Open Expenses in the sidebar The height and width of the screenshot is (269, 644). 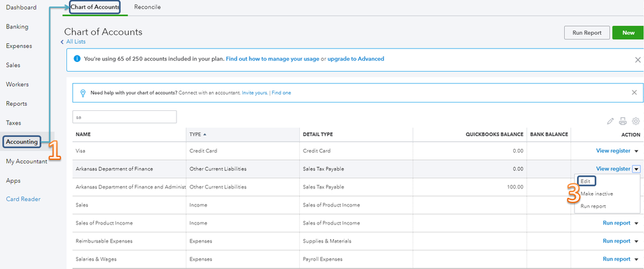click(x=19, y=46)
